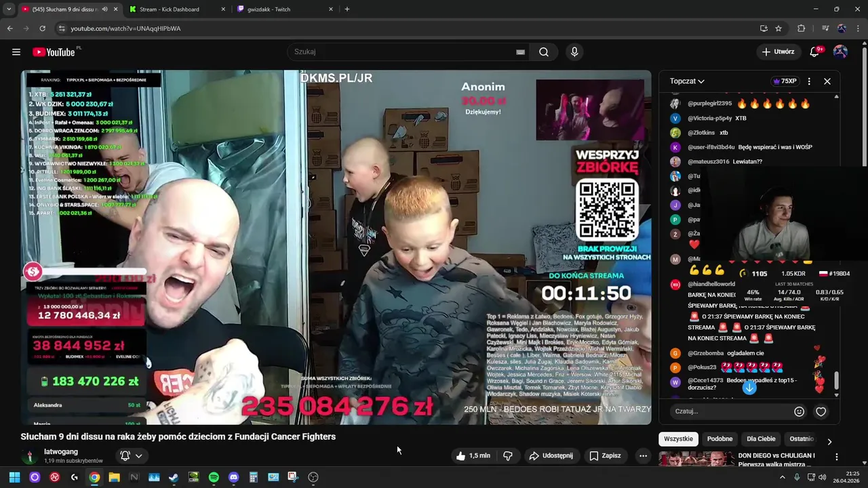This screenshot has height=488, width=868.
Task: Open YouTube notifications bell
Action: pyautogui.click(x=816, y=52)
